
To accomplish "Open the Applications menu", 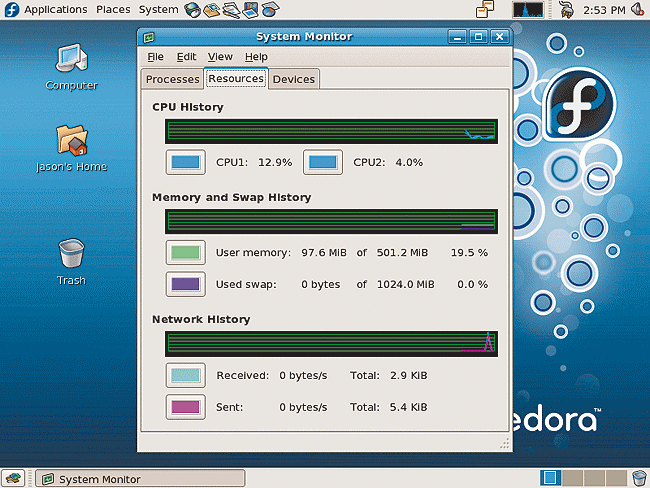I will pyautogui.click(x=58, y=10).
